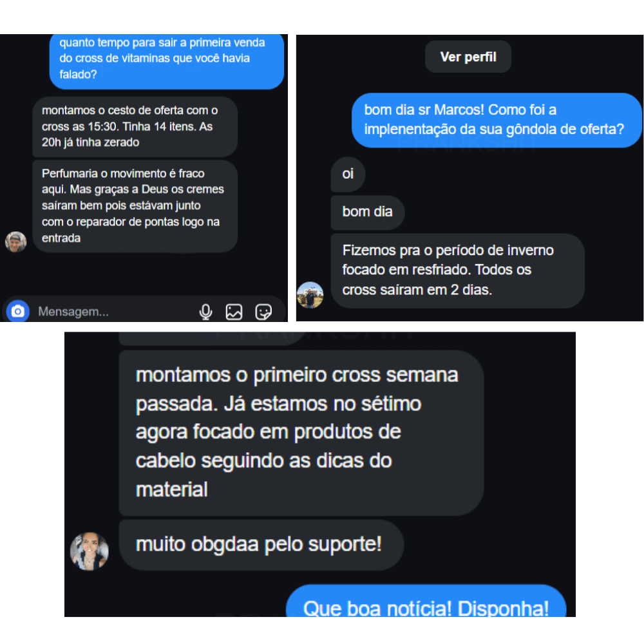Click the short "oi" message bubble

(x=348, y=174)
